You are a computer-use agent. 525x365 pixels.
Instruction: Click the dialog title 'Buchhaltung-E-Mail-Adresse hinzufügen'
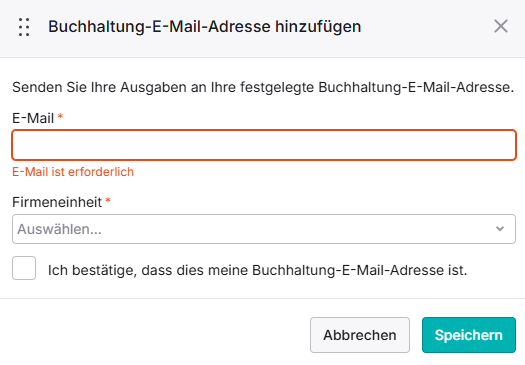(x=205, y=27)
